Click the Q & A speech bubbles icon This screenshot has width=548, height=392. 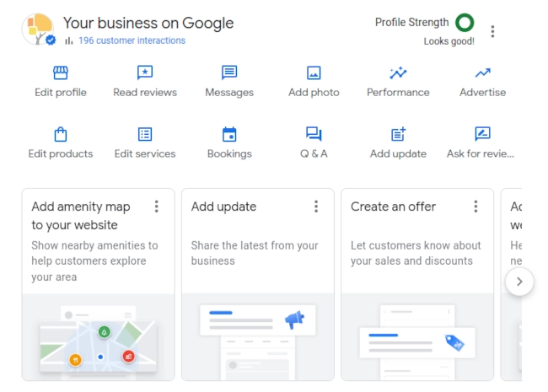[x=314, y=134]
